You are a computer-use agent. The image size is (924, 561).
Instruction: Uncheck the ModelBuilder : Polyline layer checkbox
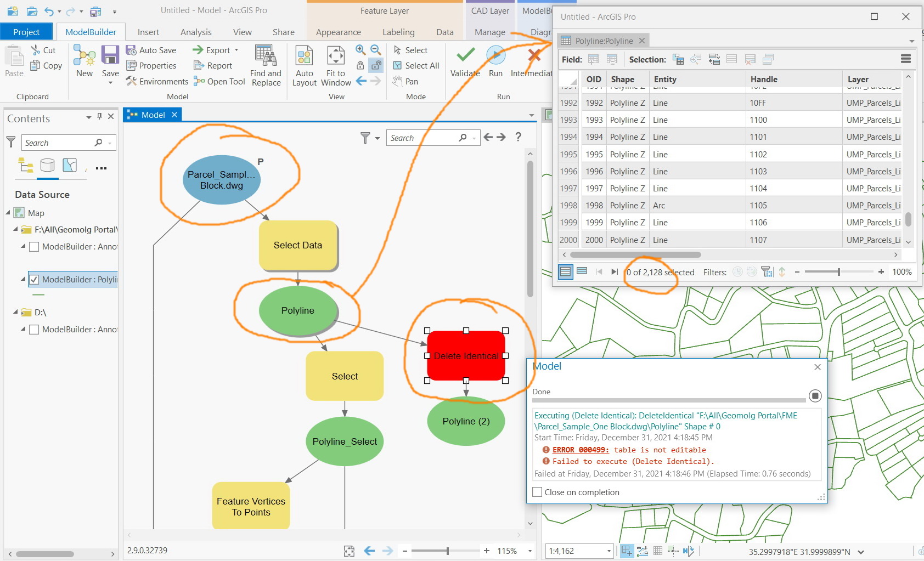pos(34,280)
